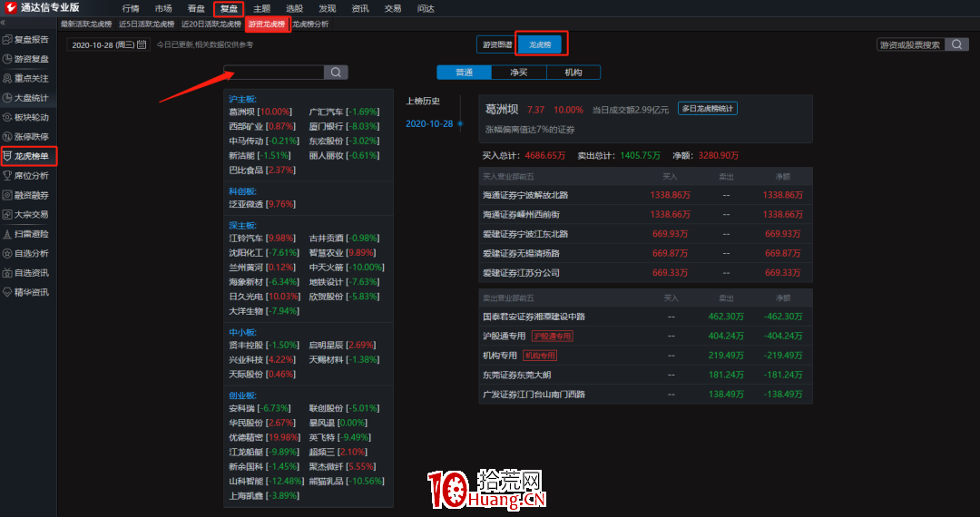Screen dimensions: 980x517
Task: Switch list view to 普通
Action: coord(464,73)
